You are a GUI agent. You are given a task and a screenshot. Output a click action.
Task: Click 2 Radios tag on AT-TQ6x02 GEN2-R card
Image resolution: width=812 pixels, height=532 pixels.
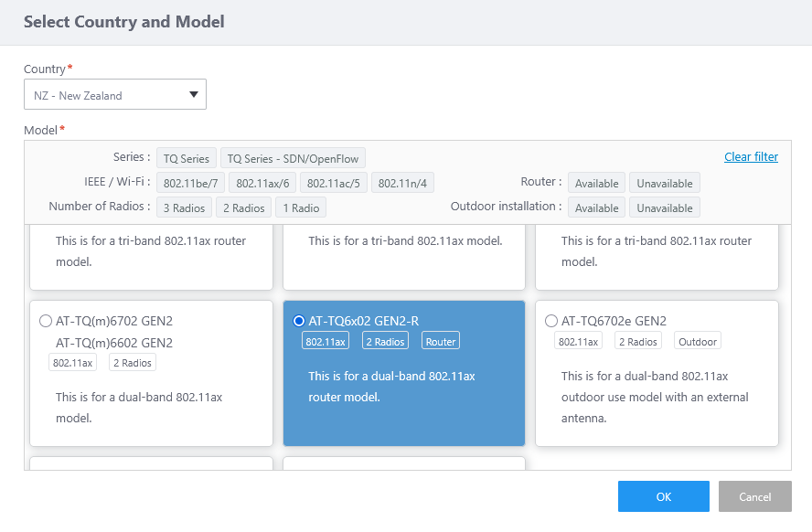tap(385, 342)
